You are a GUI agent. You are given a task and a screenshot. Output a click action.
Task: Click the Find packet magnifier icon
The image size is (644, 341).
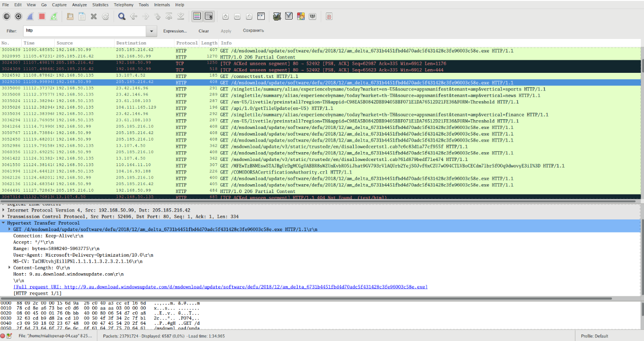(121, 16)
